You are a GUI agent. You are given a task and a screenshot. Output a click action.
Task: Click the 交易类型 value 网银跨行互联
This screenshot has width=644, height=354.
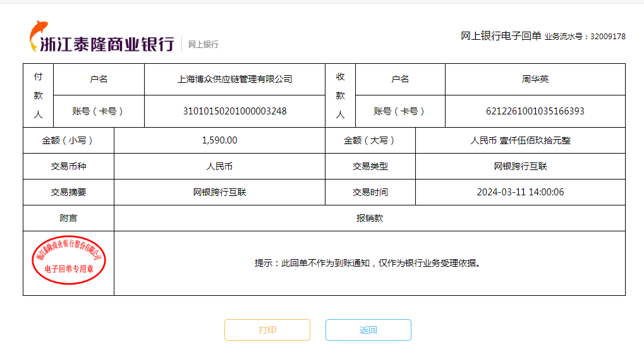[520, 166]
